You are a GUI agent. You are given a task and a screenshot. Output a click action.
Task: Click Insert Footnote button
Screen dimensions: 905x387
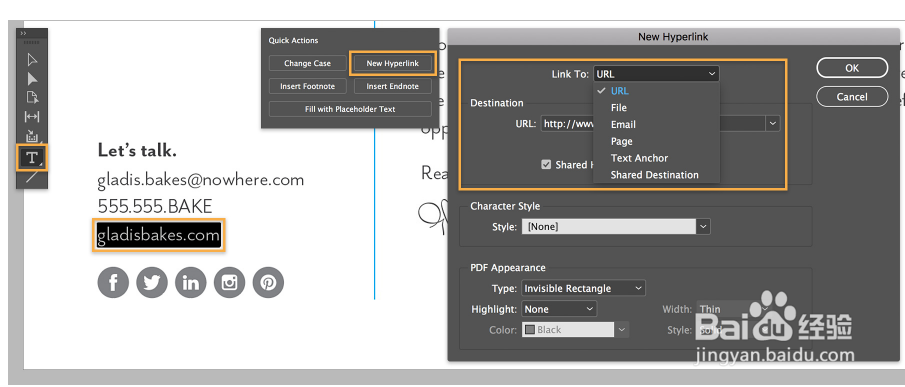[x=307, y=87]
